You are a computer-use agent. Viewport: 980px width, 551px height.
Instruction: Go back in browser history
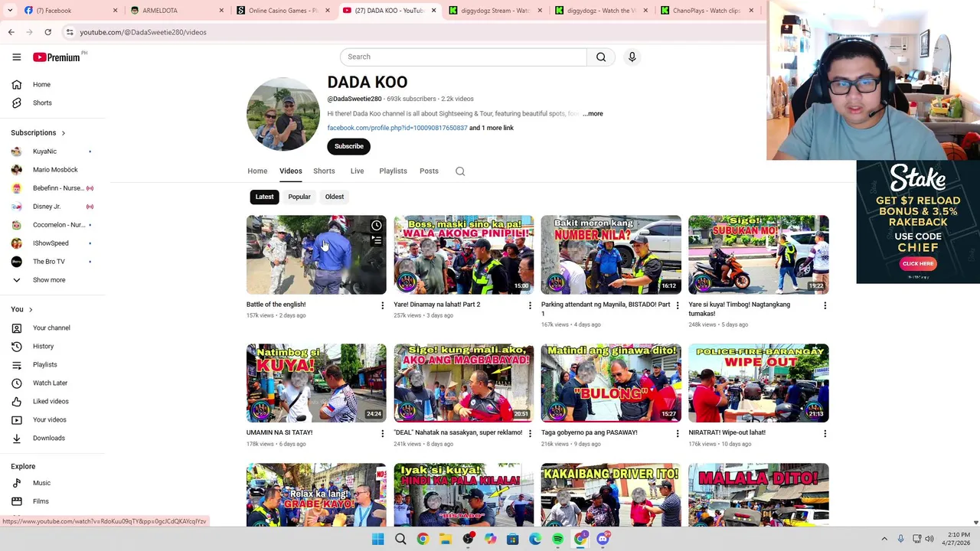click(x=11, y=32)
